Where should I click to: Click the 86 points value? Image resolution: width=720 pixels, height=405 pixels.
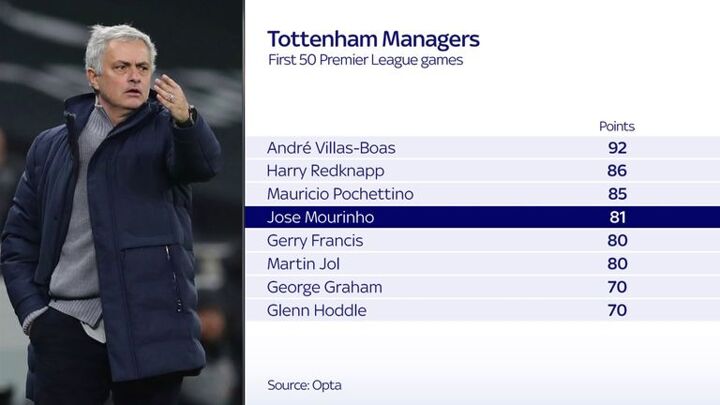pos(617,171)
